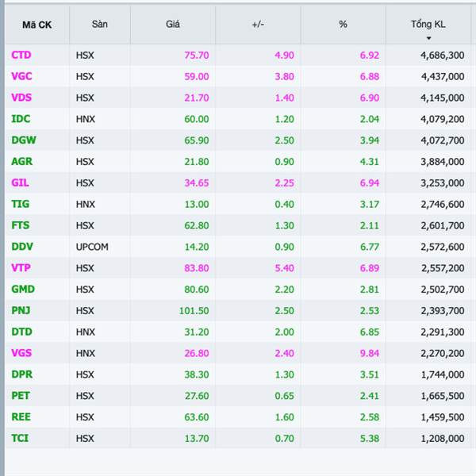The height and width of the screenshot is (476, 476).
Task: Open the VTP stock ticker
Action: point(21,268)
